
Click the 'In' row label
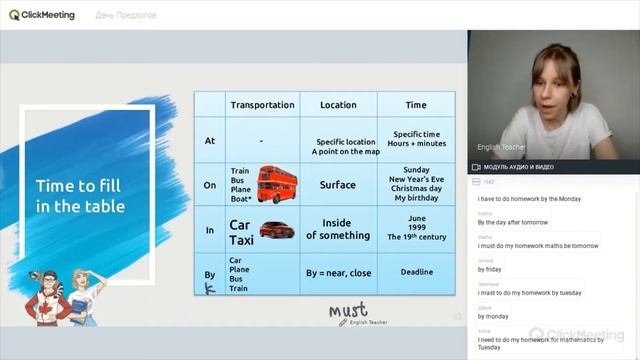(x=210, y=230)
